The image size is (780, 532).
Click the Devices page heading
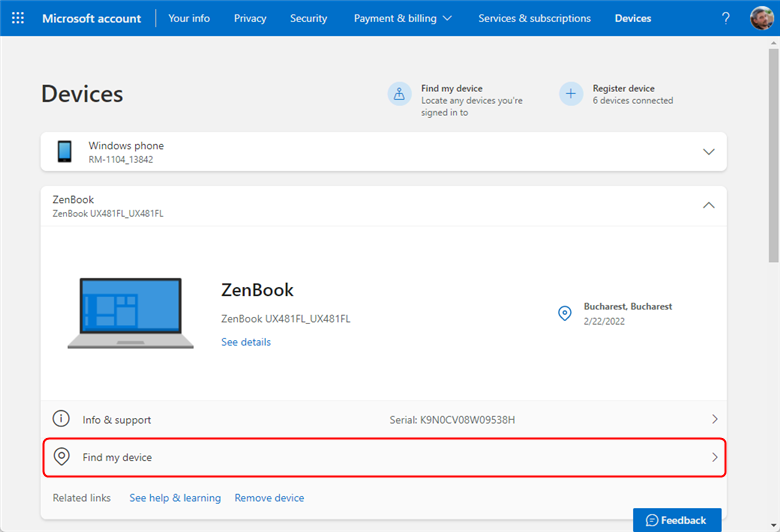(82, 94)
